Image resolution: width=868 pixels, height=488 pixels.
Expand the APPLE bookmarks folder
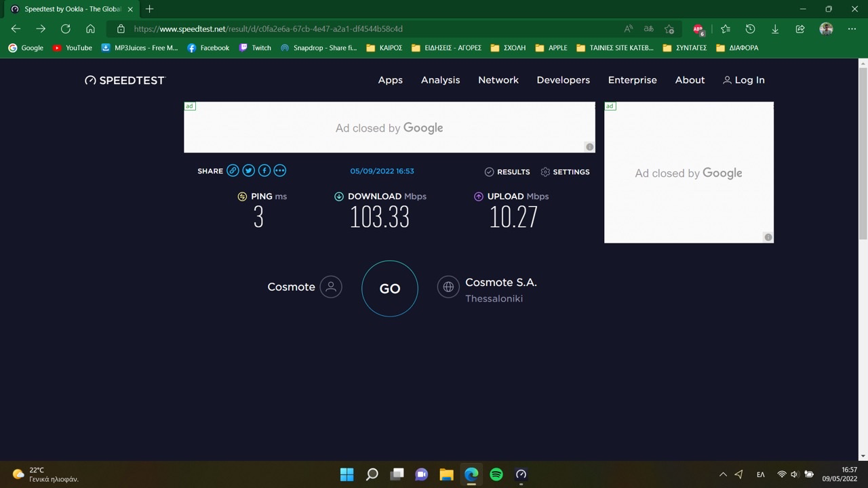551,48
